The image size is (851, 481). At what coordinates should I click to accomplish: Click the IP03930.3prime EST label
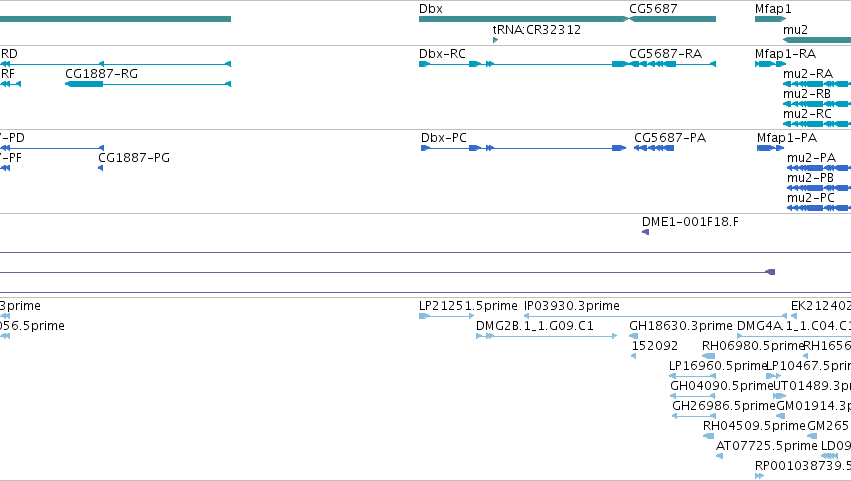[571, 306]
